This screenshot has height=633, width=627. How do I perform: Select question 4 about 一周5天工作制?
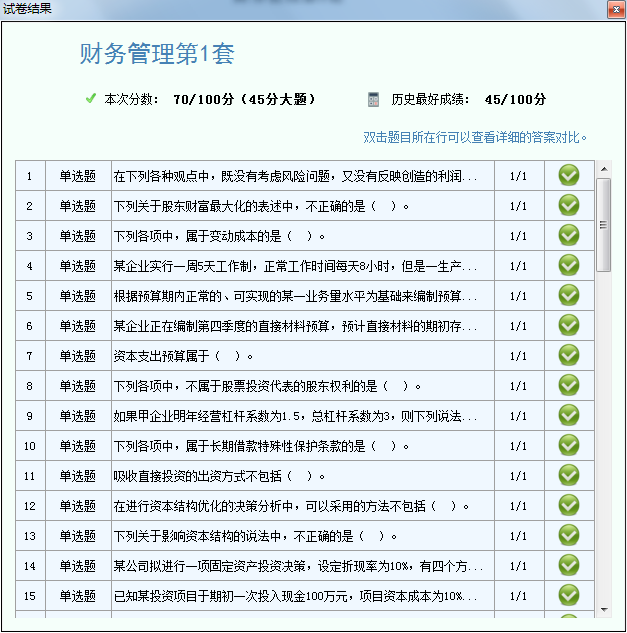pyautogui.click(x=303, y=266)
